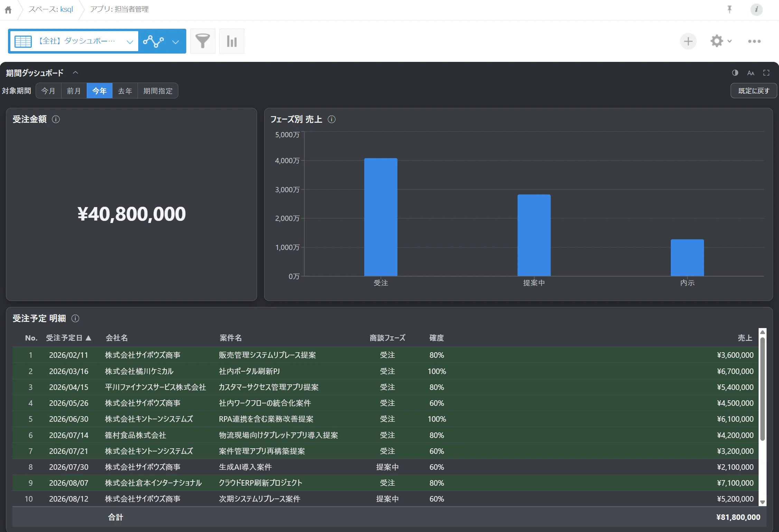779x532 pixels.
Task: Expand the chevron beside the gear icon
Action: click(730, 41)
